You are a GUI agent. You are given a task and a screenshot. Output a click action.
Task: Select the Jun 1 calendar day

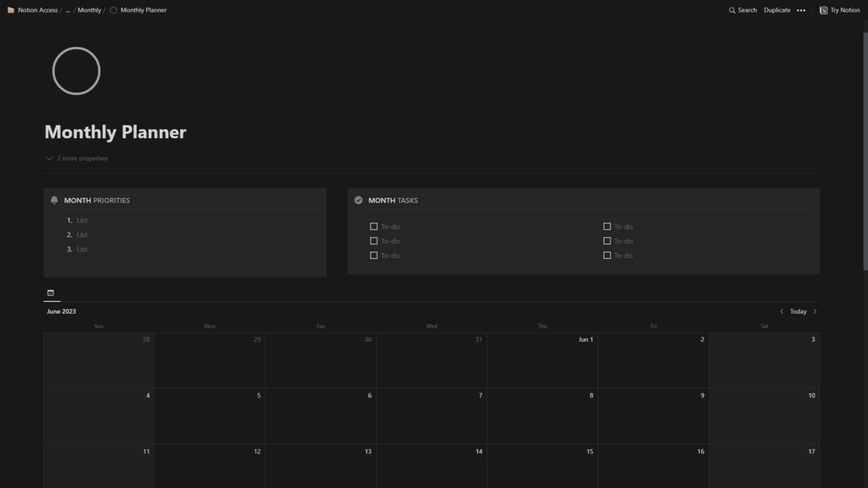tap(542, 361)
